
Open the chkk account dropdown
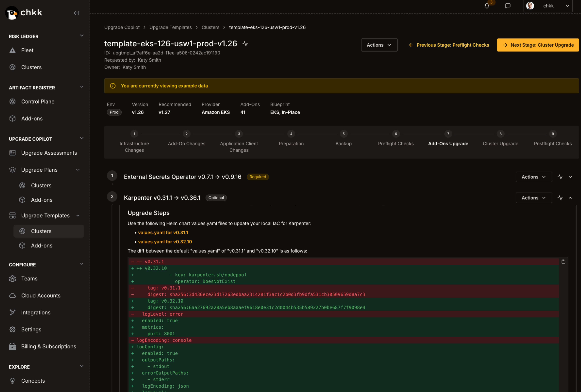click(x=548, y=6)
